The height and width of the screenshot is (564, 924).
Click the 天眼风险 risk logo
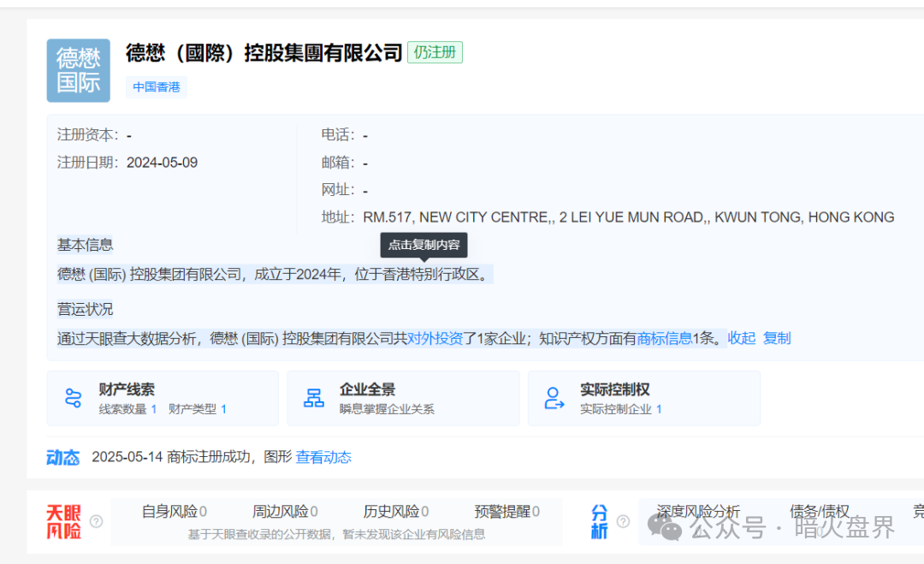click(x=63, y=520)
